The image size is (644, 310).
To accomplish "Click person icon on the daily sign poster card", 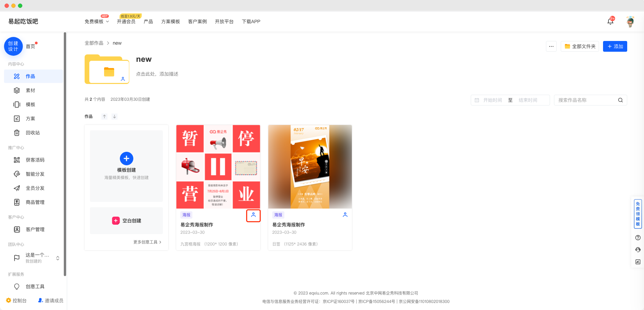I will click(x=345, y=215).
